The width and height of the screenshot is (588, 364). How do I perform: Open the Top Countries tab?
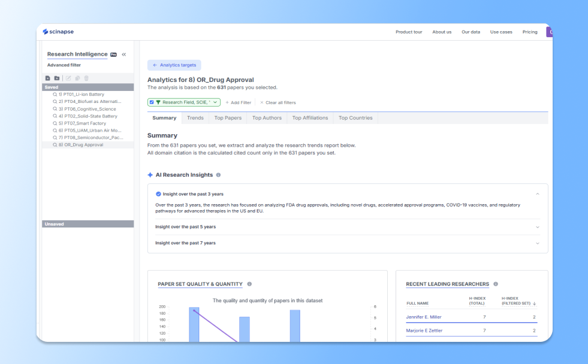(355, 118)
